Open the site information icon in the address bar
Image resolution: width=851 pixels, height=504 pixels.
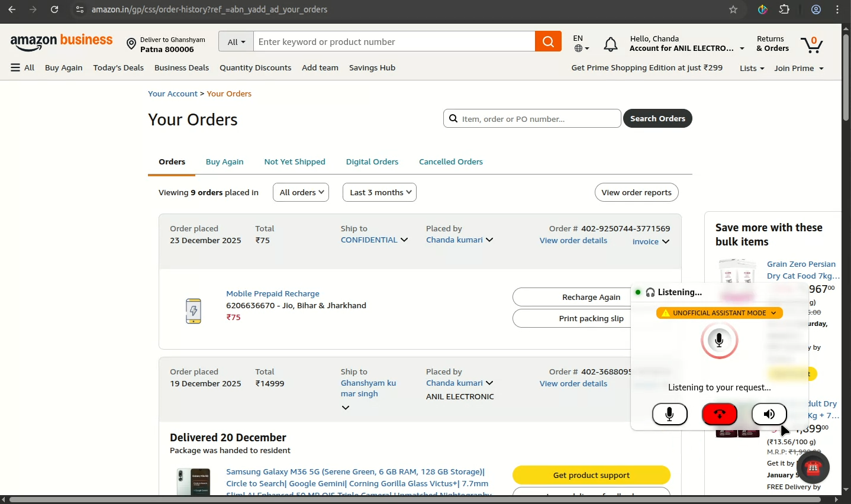tap(80, 9)
